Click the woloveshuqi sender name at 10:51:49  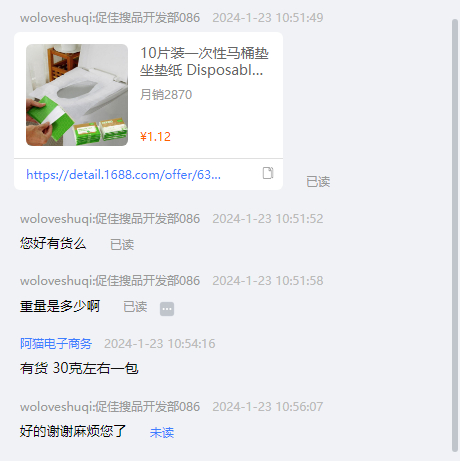110,18
